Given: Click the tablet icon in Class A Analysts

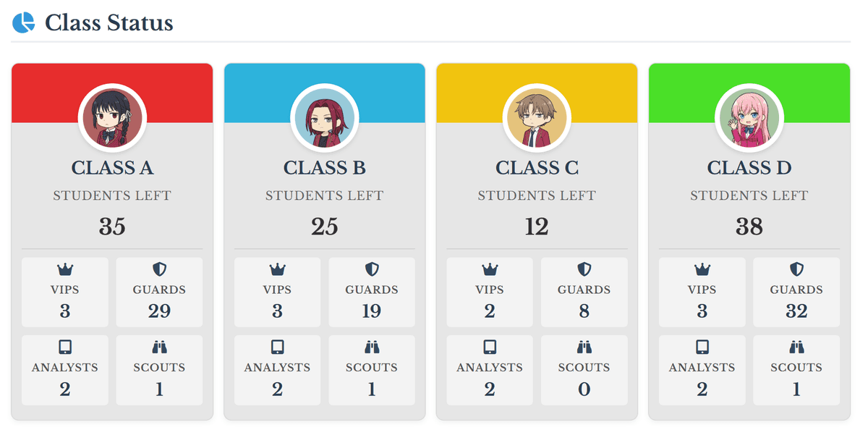Looking at the screenshot, I should point(65,348).
